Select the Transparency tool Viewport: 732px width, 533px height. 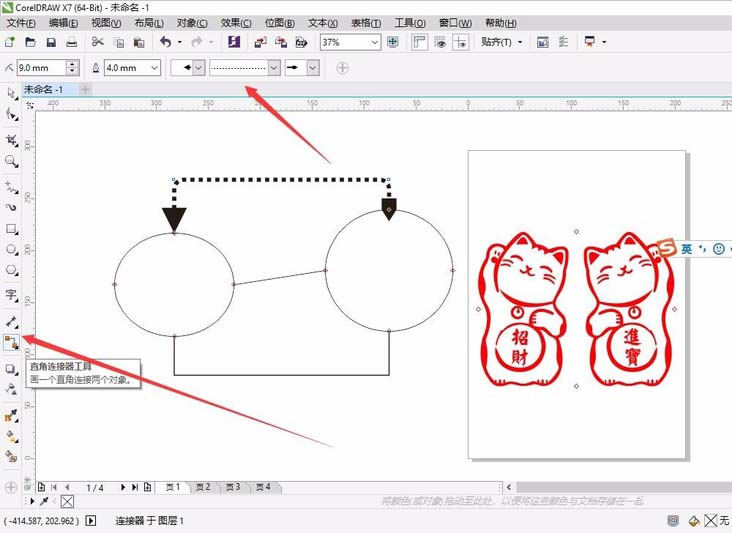12,390
